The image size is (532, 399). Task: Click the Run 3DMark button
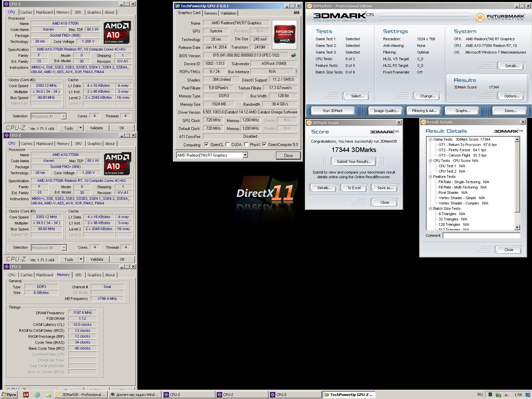click(x=333, y=111)
